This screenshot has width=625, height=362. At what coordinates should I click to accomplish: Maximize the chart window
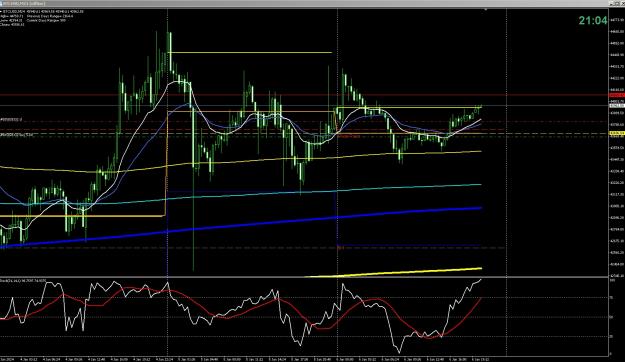click(x=616, y=4)
